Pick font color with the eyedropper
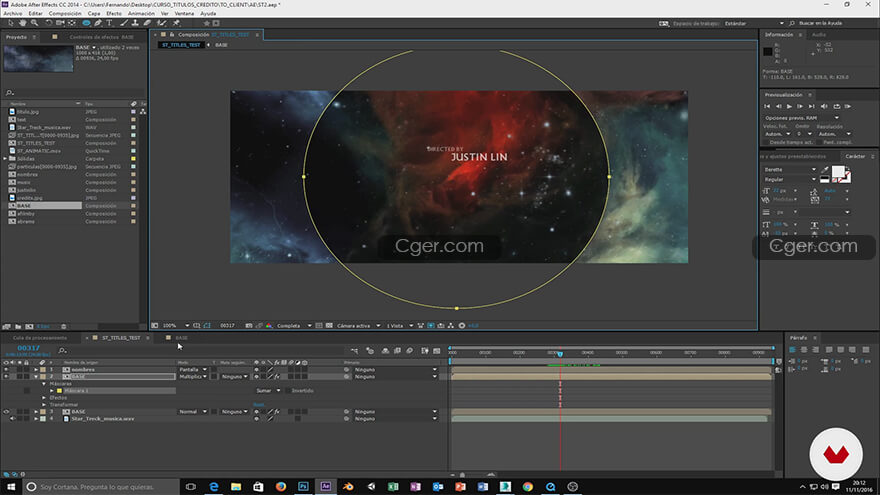Viewport: 880px width, 495px height. click(x=824, y=169)
